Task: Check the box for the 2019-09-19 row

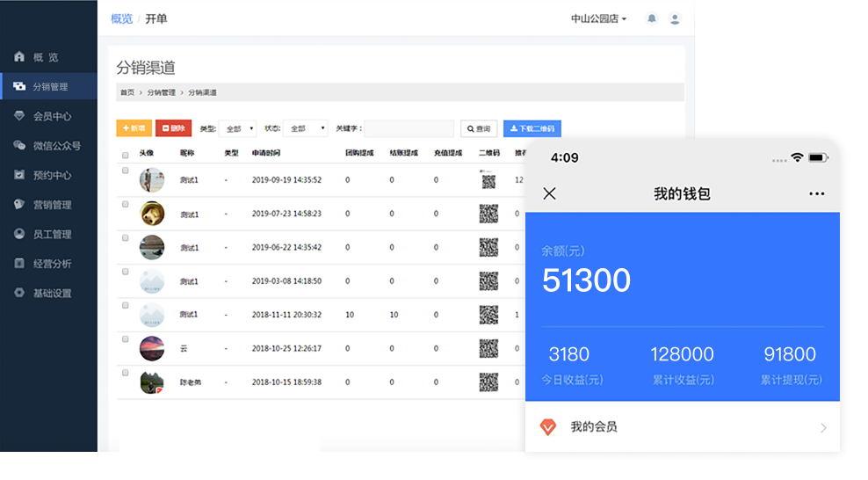Action: (125, 171)
